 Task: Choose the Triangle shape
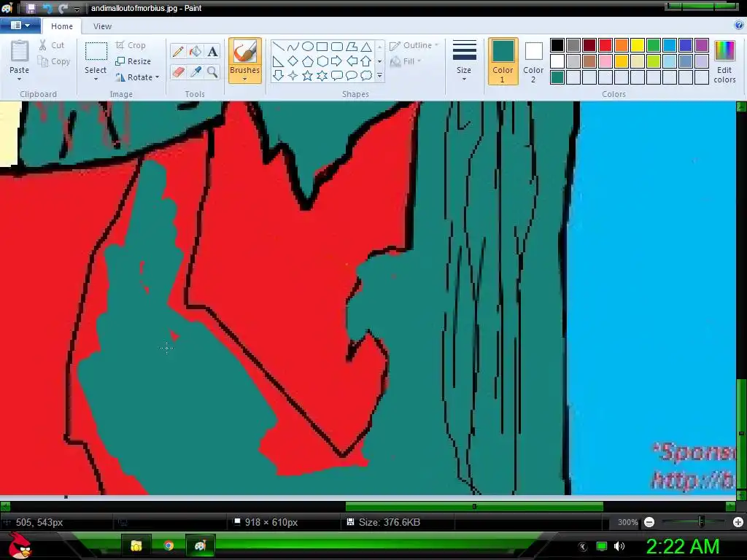[366, 47]
